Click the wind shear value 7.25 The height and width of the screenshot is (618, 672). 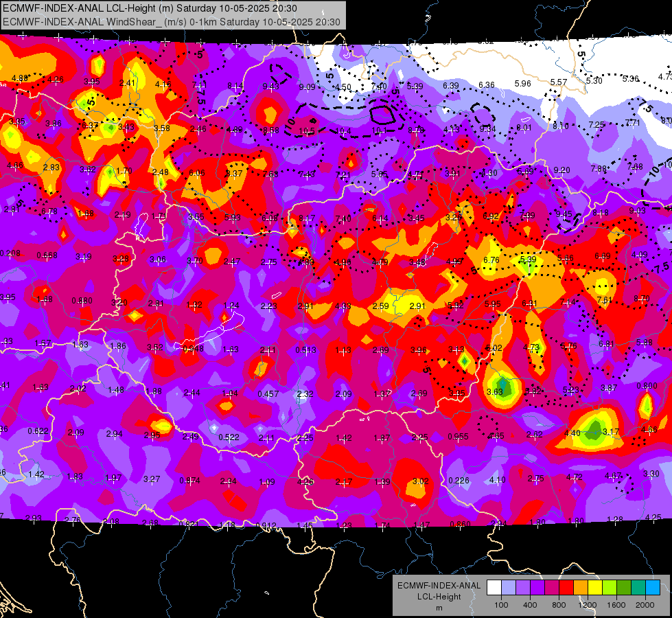pyautogui.click(x=596, y=124)
